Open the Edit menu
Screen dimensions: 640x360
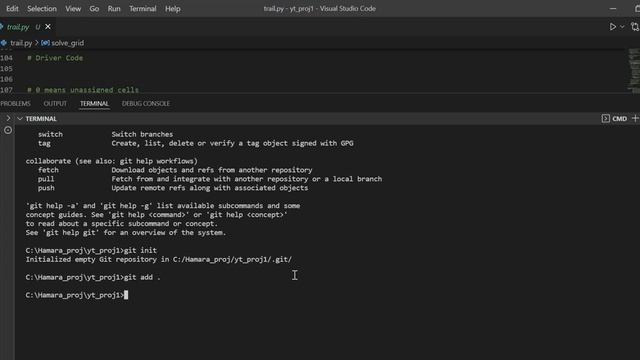click(x=12, y=9)
